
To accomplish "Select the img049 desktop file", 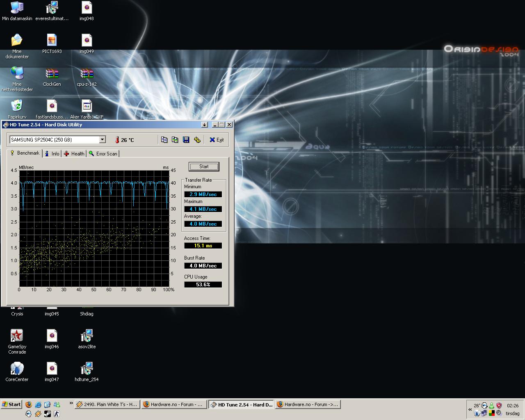I will 87,44.
